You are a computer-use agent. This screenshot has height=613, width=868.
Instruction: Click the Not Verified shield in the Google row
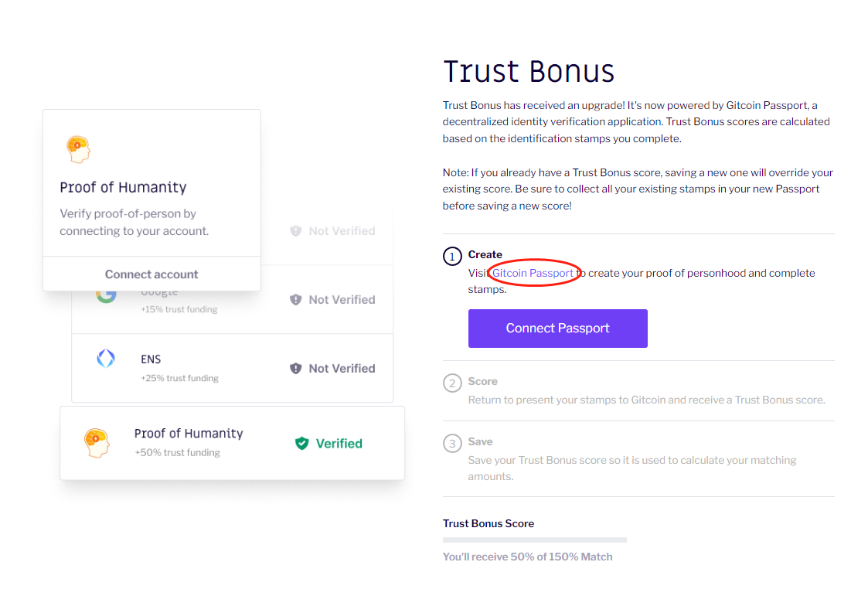coord(296,300)
